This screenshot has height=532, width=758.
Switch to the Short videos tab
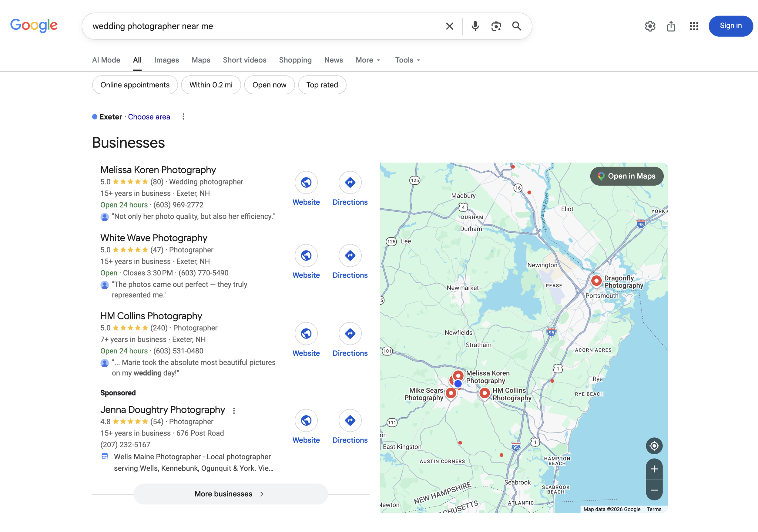245,60
